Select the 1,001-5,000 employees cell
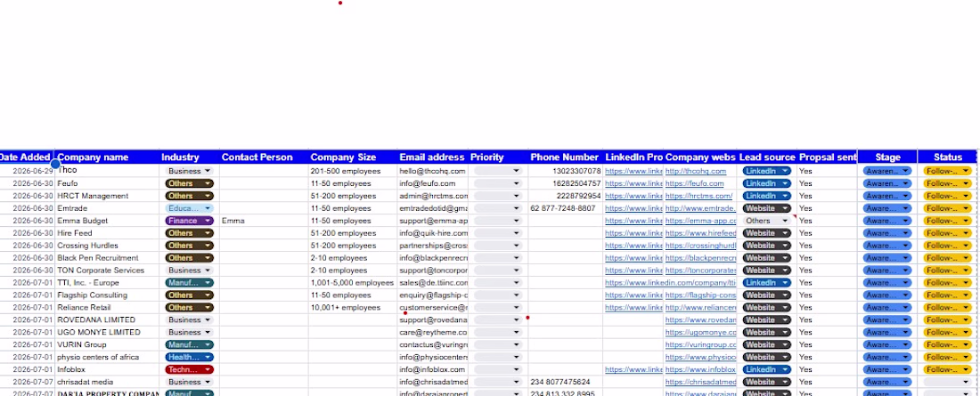Viewport: 980px width, 396px height. [353, 283]
